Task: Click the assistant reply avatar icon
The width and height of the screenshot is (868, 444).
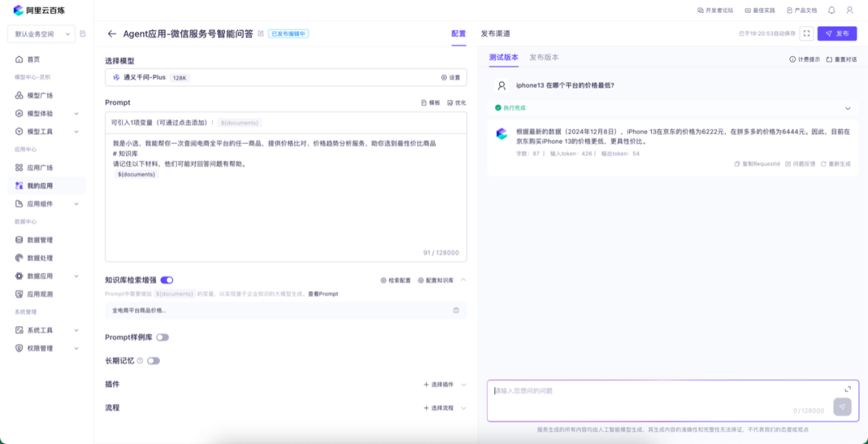Action: 502,133
